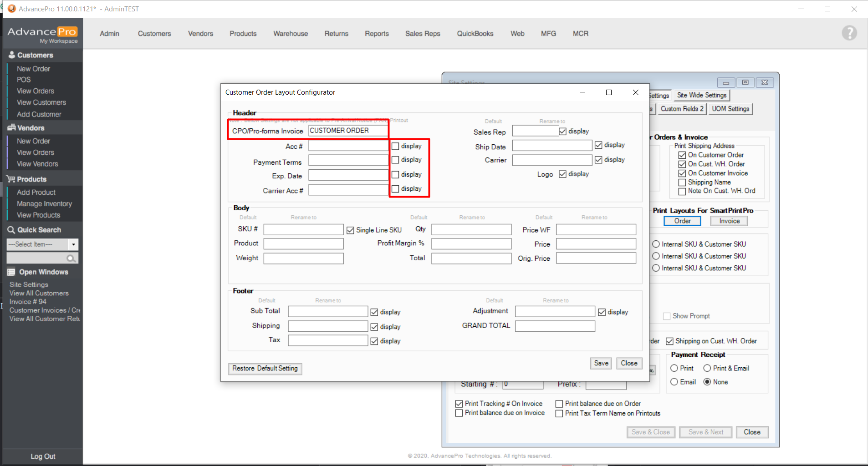Open the Select Item dropdown
This screenshot has width=868, height=466.
(x=73, y=244)
